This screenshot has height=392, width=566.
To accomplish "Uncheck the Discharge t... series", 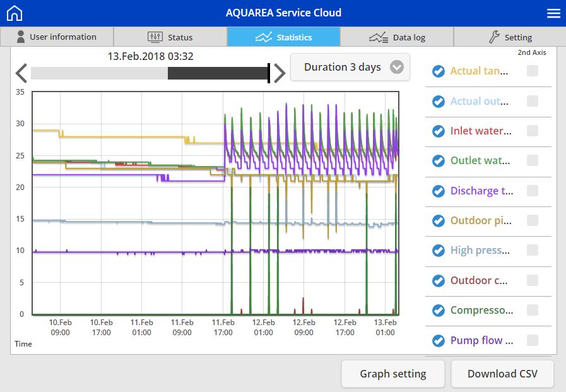I will pyautogui.click(x=438, y=191).
